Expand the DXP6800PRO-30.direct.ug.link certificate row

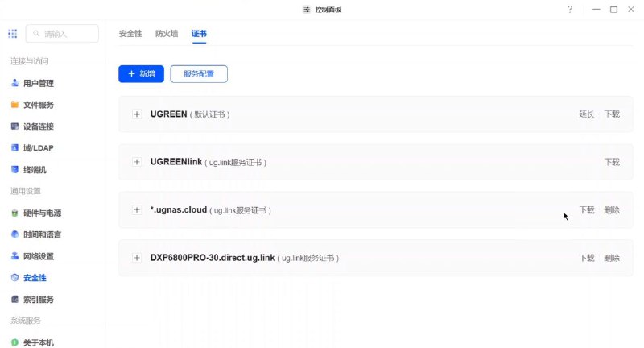(x=137, y=258)
